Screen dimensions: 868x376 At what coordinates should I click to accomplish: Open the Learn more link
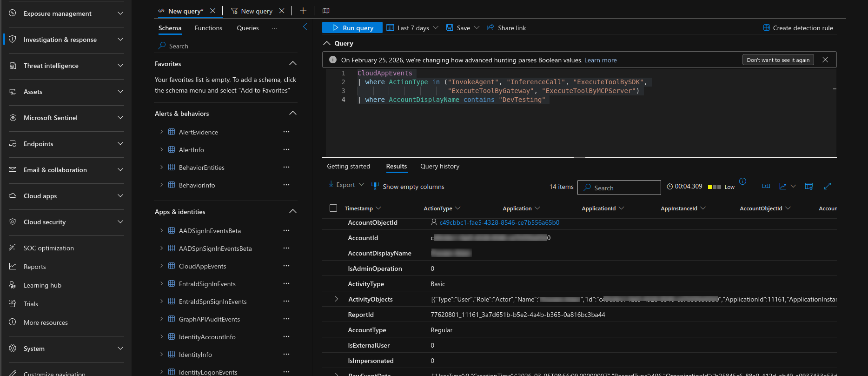tap(601, 60)
